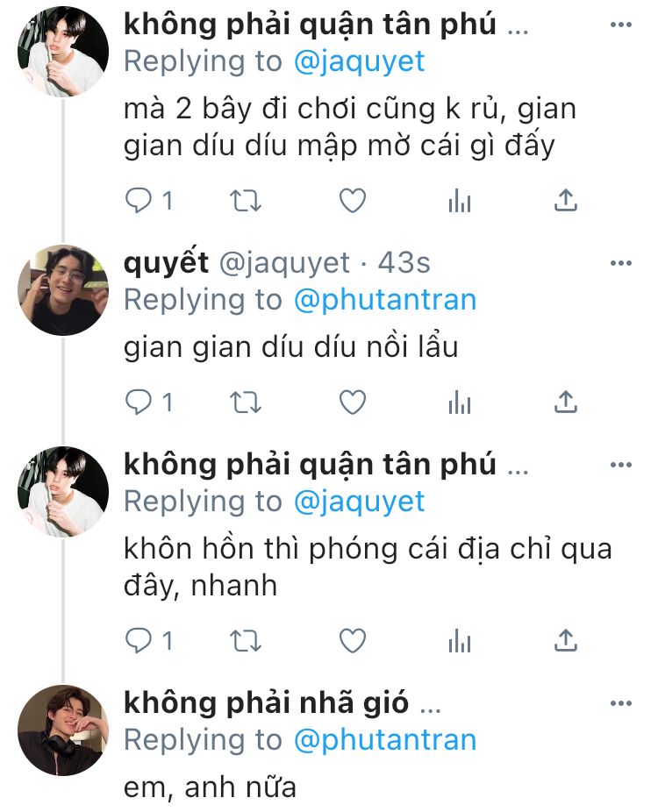Retweet quyết's tweet about nồi lẩu
658x812 pixels.
(246, 402)
